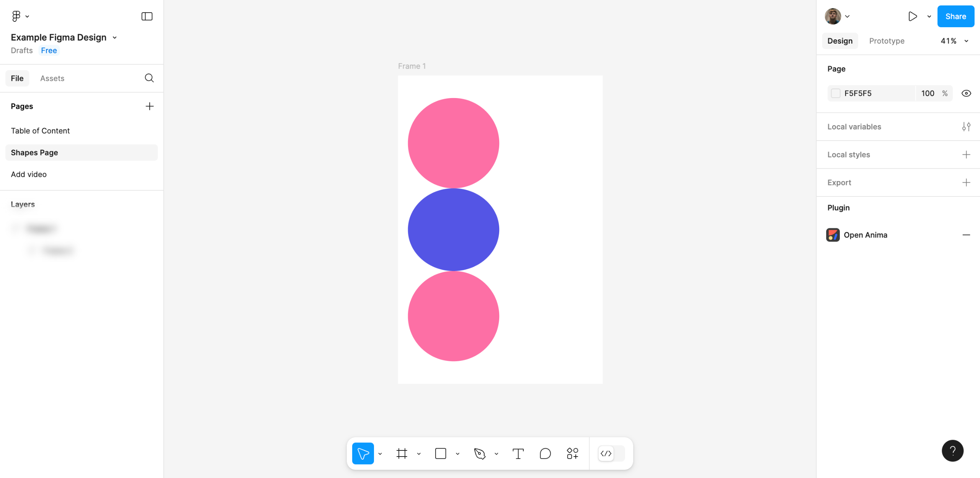Open the Local variables settings icon
This screenshot has width=980, height=478.
click(x=966, y=127)
